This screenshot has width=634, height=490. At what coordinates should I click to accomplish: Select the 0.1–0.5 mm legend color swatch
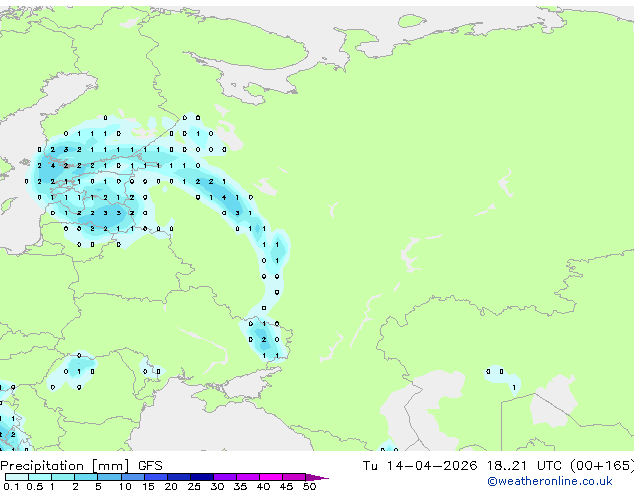(x=17, y=477)
